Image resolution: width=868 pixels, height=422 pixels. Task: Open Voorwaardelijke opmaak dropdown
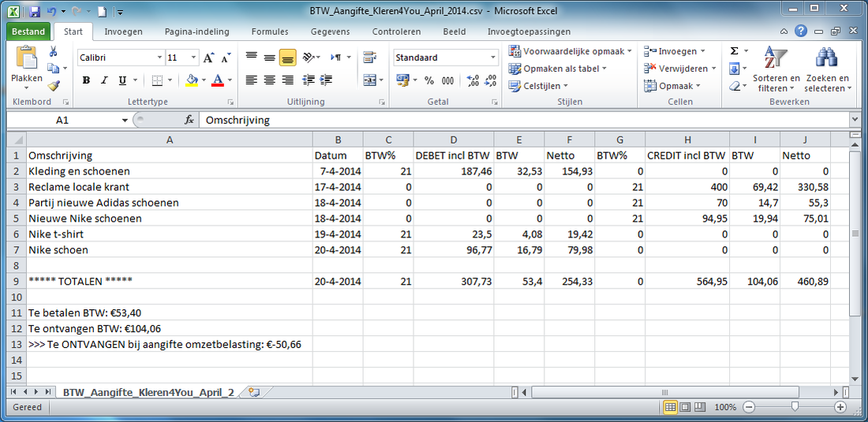pos(571,51)
